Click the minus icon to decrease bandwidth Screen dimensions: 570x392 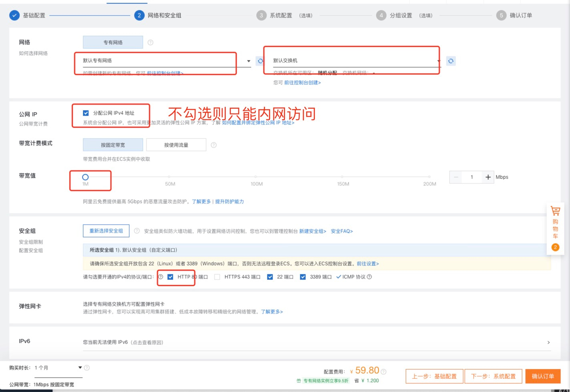point(456,177)
